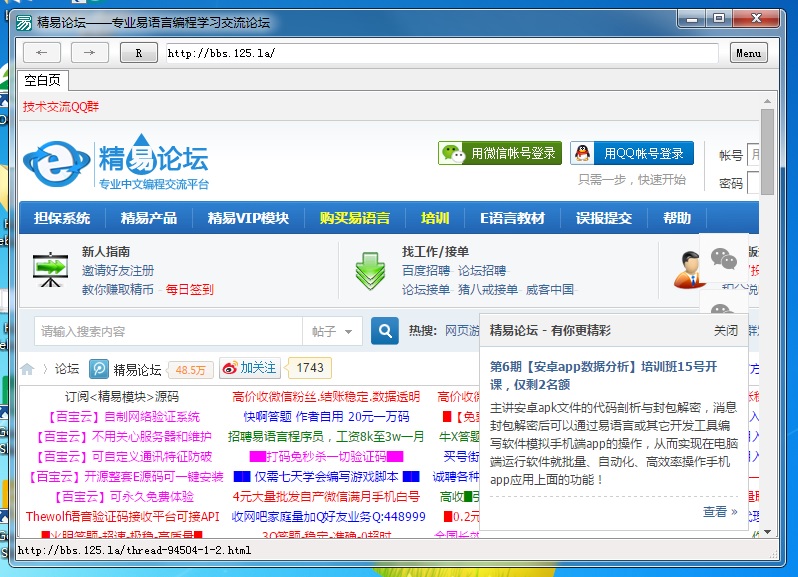Click the scrollbar down arrow
The image size is (798, 577).
(767, 532)
